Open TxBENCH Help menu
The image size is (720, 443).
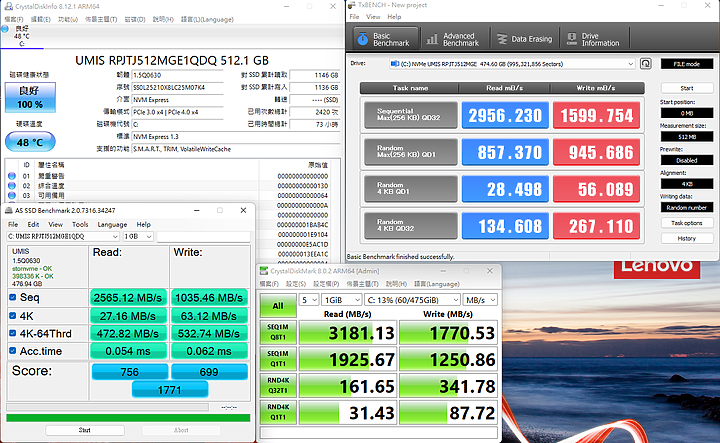tap(394, 17)
